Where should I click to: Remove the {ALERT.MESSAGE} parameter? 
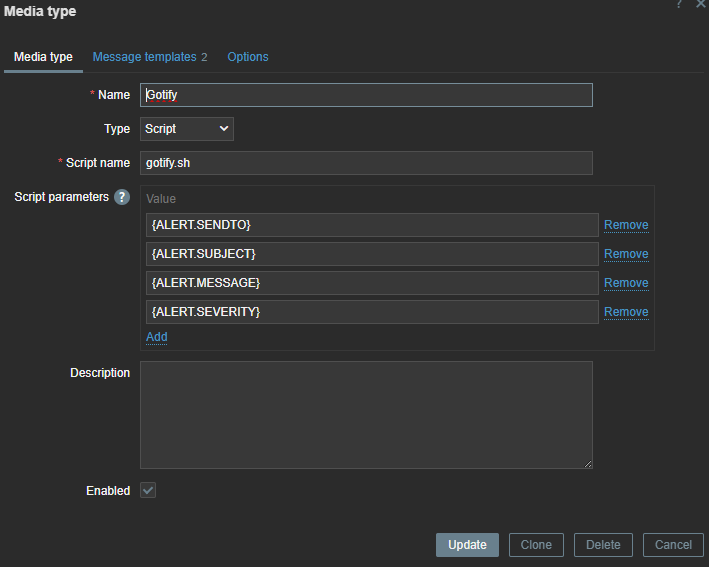coord(626,283)
